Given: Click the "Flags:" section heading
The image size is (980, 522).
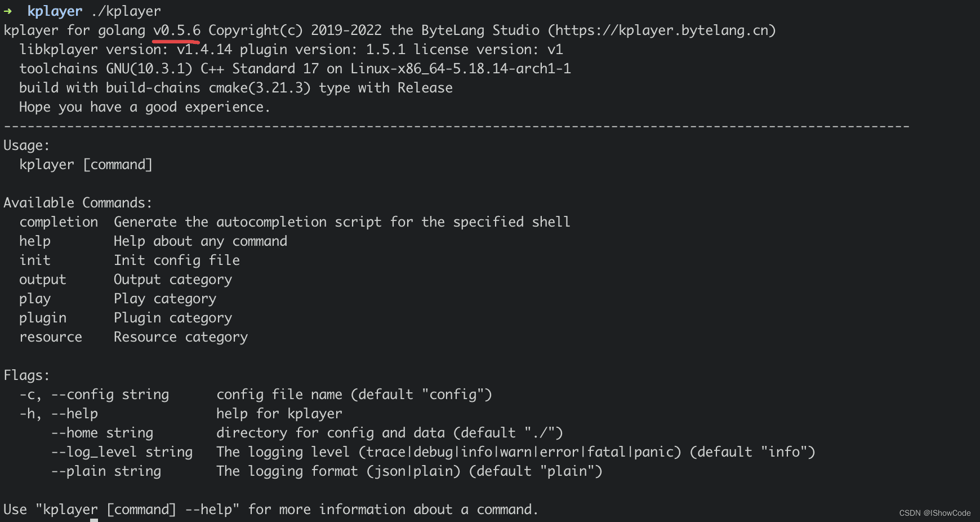Looking at the screenshot, I should coord(26,375).
